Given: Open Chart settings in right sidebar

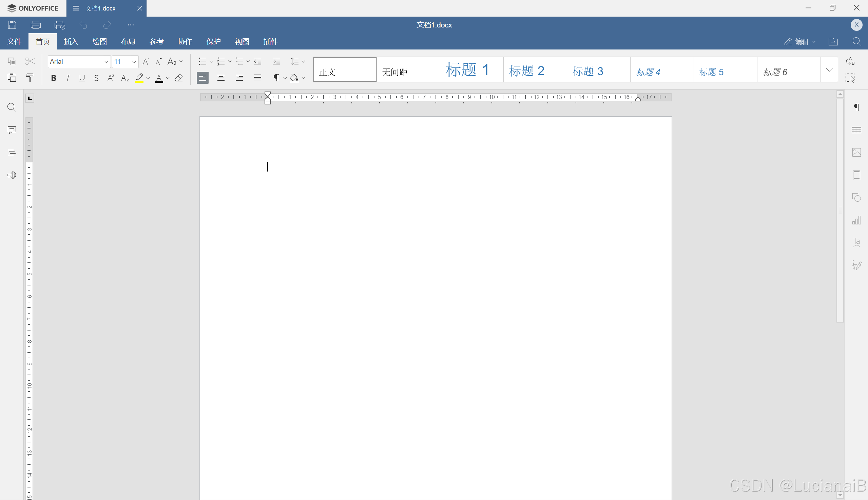Looking at the screenshot, I should [856, 220].
